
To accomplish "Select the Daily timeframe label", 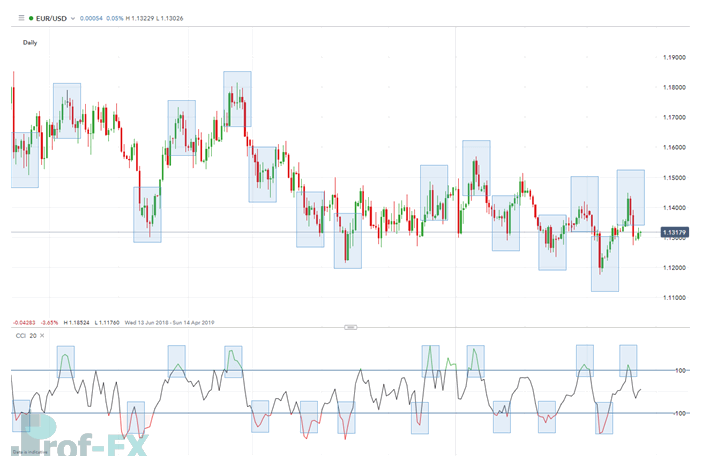I will 31,43.
